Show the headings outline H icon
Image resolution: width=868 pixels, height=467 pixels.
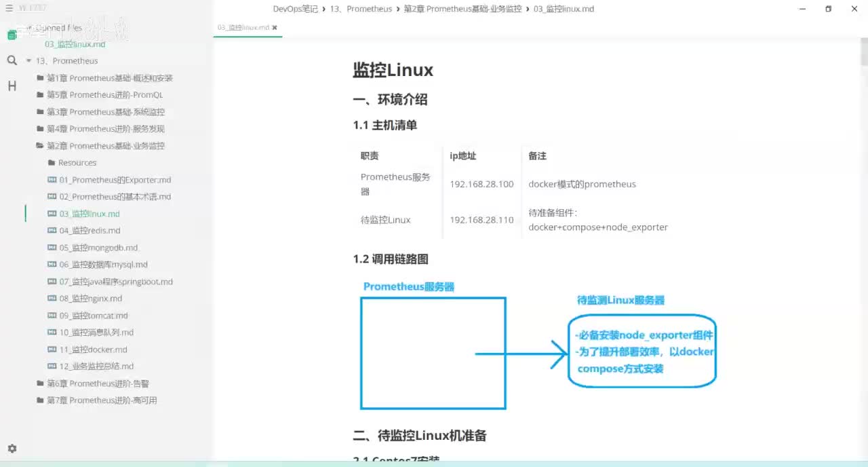pos(12,86)
